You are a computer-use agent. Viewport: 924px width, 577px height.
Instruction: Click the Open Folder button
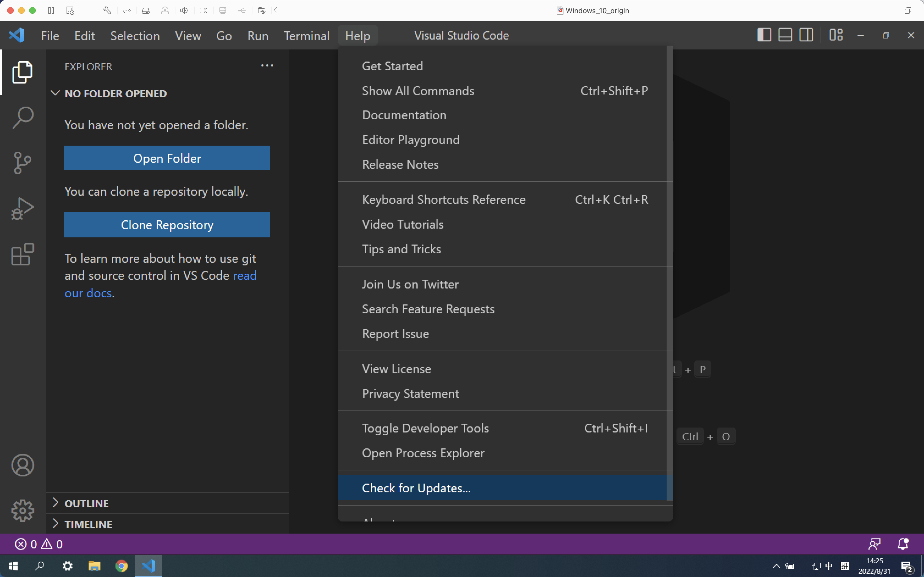coord(167,158)
